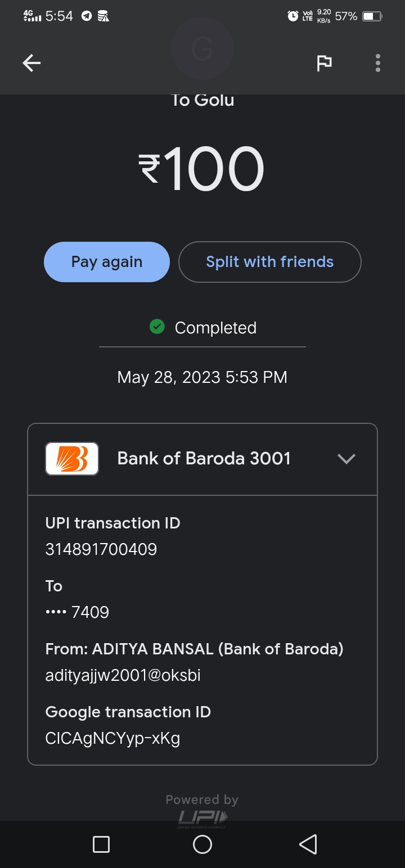Screen dimensions: 405x868
Task: Tap the Bank of Baroda 3001 header
Action: (204, 459)
